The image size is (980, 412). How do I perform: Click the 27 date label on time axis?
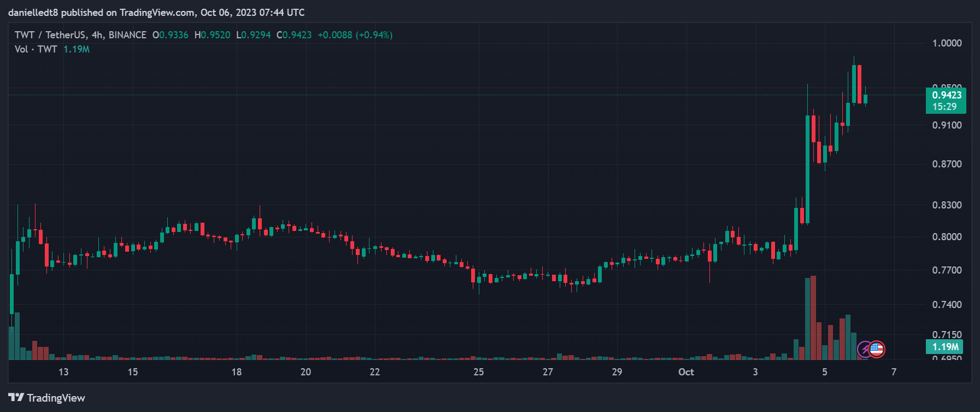pos(548,372)
